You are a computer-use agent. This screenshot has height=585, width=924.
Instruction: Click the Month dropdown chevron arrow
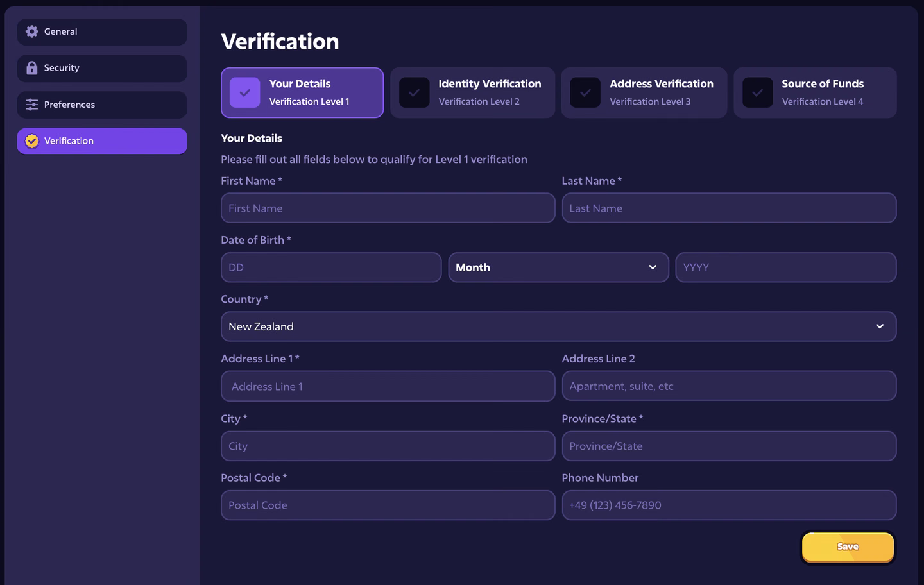point(653,267)
